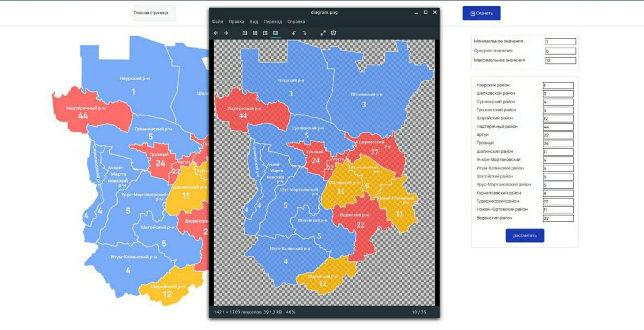The width and height of the screenshot is (644, 330).
Task: Click the original size zoom icon
Action: coord(265,33)
